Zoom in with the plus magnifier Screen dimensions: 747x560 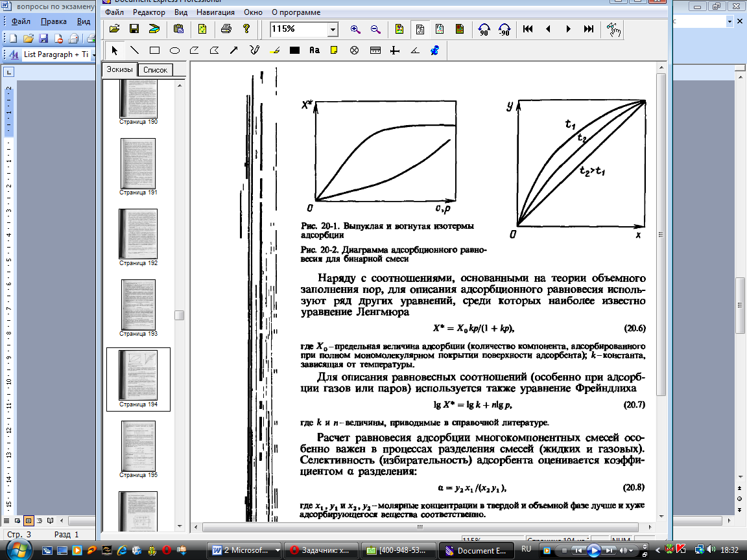[x=355, y=29]
